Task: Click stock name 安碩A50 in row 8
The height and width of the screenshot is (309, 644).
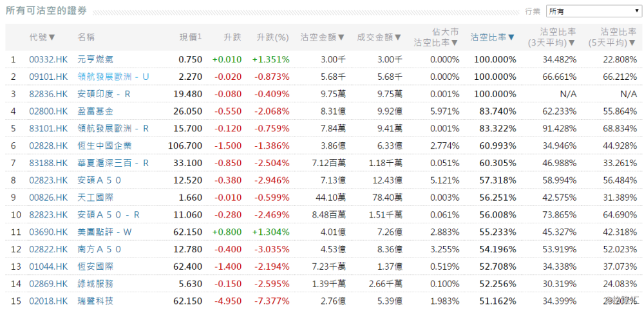Action: pyautogui.click(x=99, y=180)
